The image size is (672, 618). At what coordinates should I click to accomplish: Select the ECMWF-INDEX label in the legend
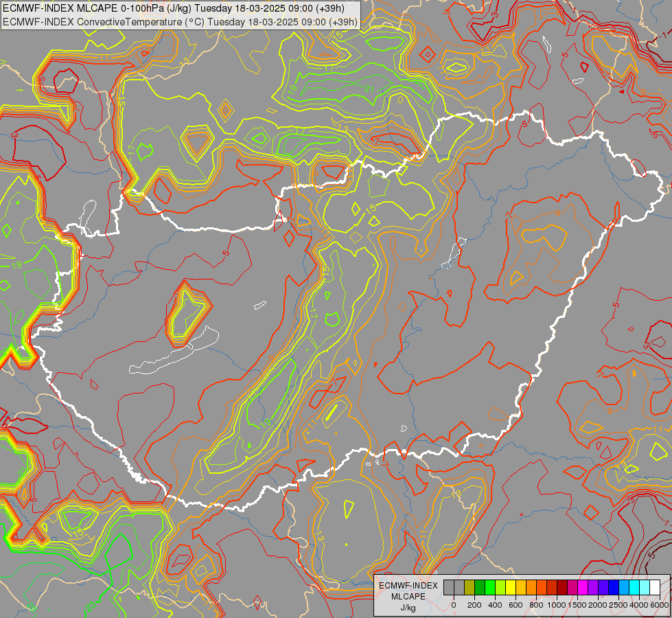point(408,586)
